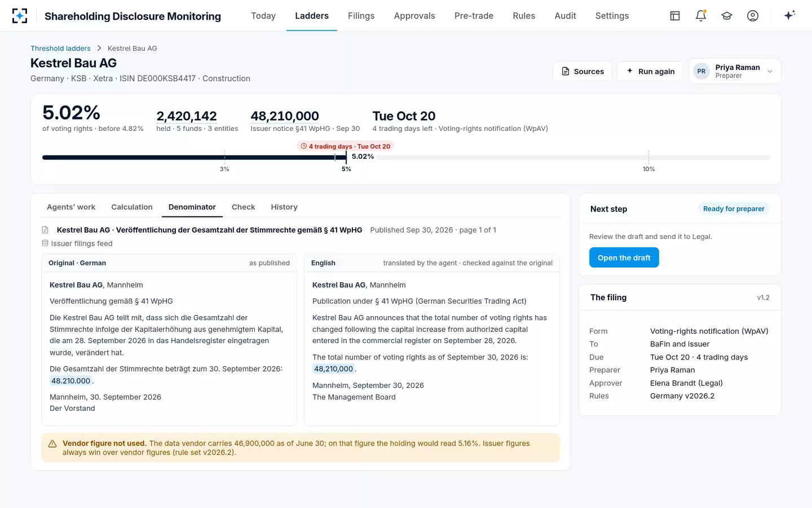This screenshot has height=508, width=812.
Task: Click the PR avatar badge
Action: (701, 71)
